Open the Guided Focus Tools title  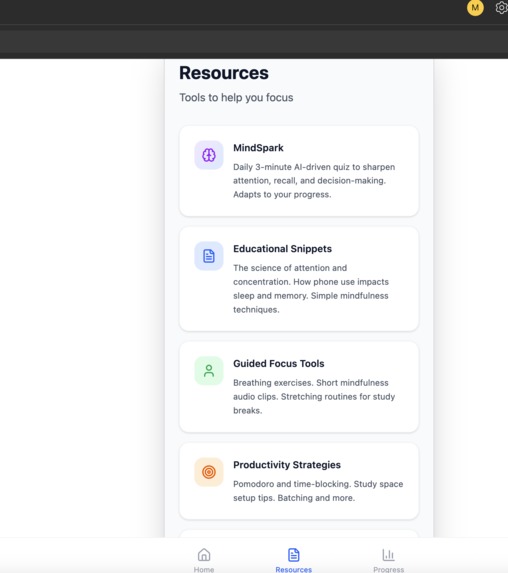[x=279, y=364]
